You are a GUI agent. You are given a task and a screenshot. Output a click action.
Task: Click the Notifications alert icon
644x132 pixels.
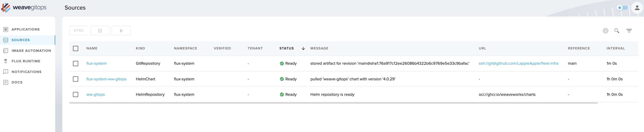pyautogui.click(x=6, y=72)
